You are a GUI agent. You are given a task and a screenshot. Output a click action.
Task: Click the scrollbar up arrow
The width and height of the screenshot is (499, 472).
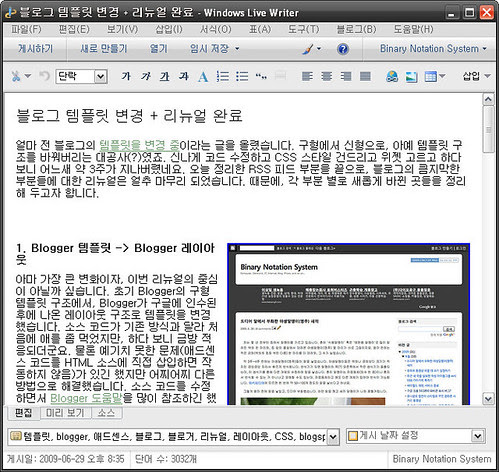click(x=488, y=99)
